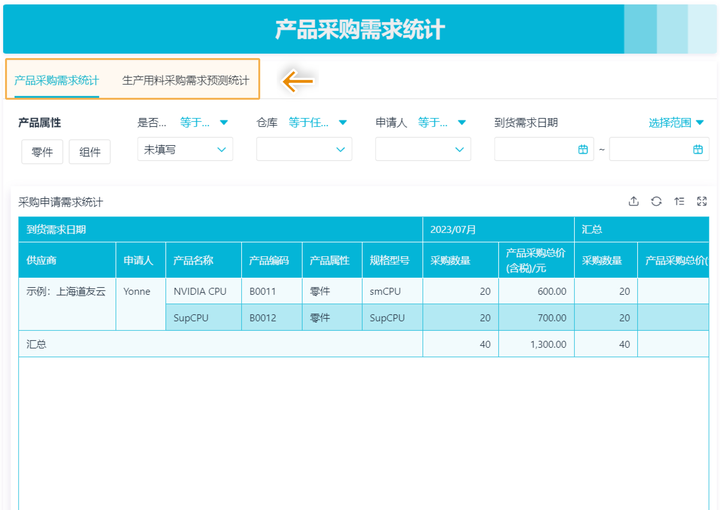Change the 仓库 filter condition operator
The image size is (720, 510).
tap(317, 123)
